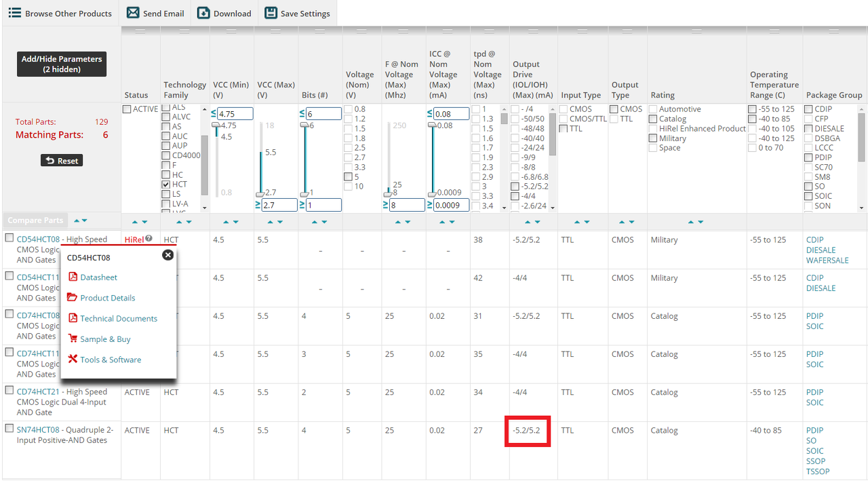Open the Browse Other Products menu
The height and width of the screenshot is (481, 868).
point(60,13)
